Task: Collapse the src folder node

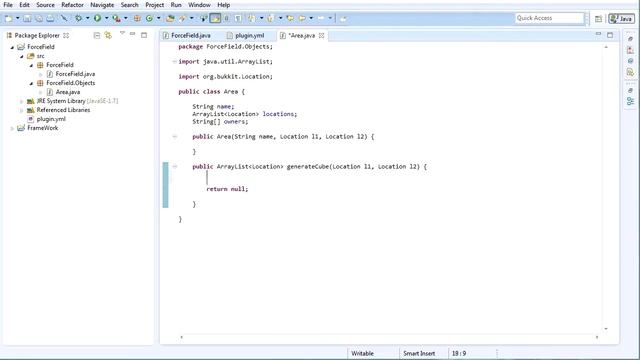Action: (22, 56)
